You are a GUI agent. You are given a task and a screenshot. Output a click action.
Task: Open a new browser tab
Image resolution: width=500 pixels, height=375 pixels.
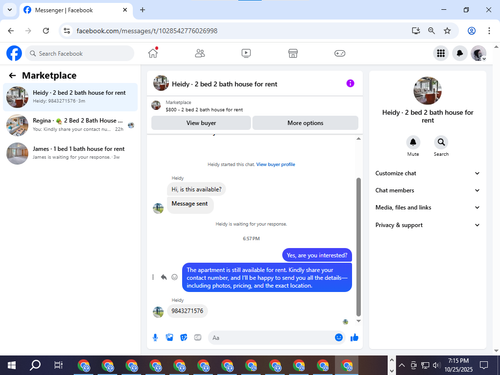click(x=142, y=10)
